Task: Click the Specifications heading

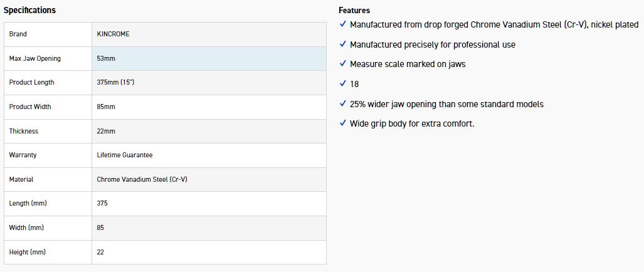Action: click(29, 10)
